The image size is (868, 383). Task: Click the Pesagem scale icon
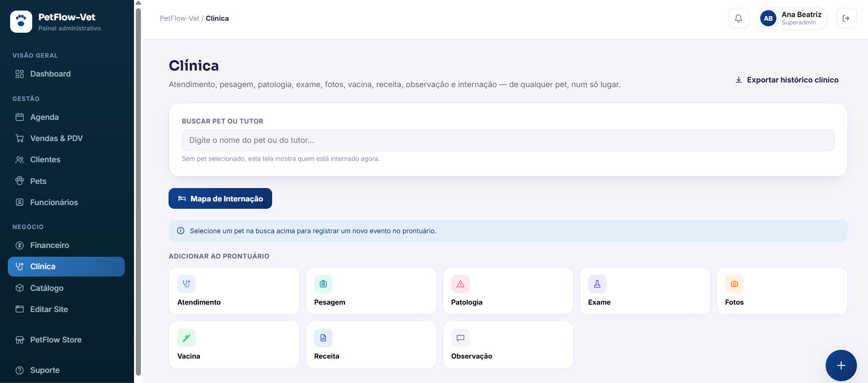pyautogui.click(x=323, y=284)
